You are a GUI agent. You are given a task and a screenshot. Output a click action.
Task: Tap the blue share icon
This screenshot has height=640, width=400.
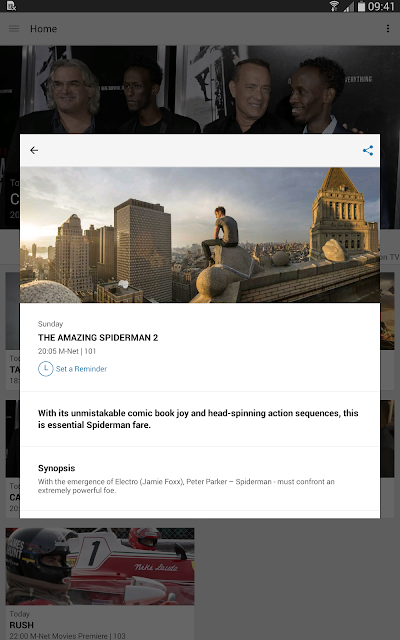(x=368, y=150)
